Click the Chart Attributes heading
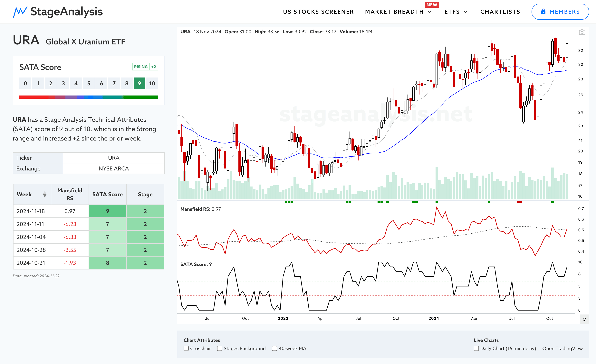 click(x=202, y=340)
